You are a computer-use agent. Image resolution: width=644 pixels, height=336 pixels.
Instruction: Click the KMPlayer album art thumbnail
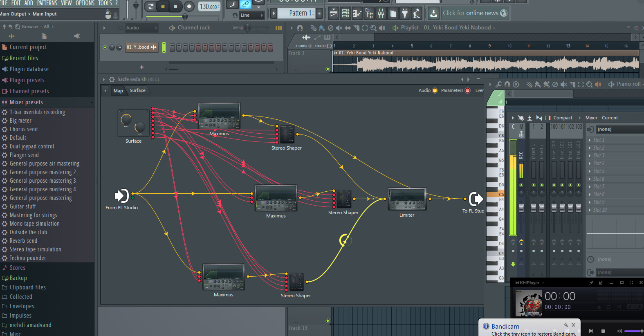528,303
